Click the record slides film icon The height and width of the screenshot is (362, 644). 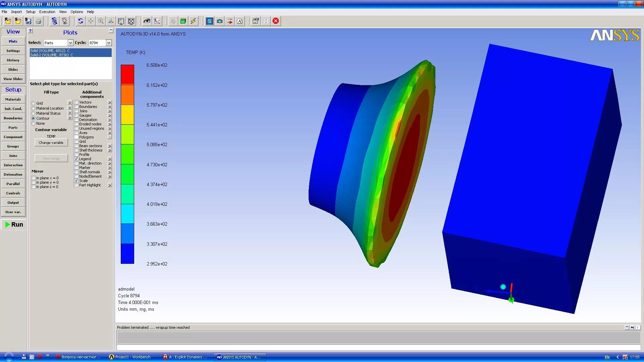(x=230, y=21)
